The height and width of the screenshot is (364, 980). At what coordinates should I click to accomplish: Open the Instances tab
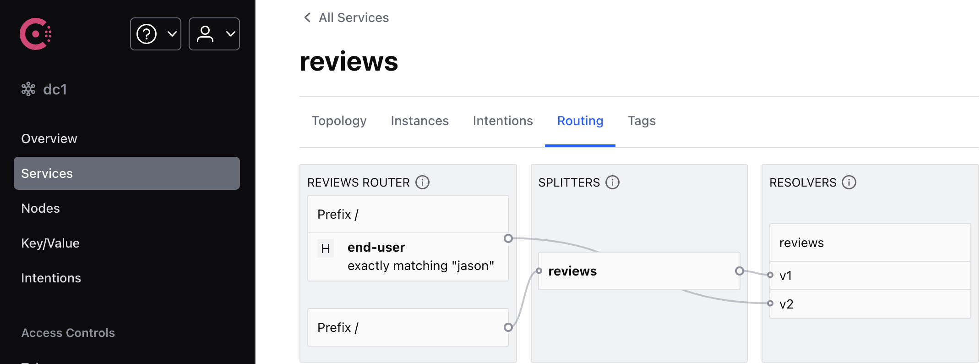pos(419,121)
